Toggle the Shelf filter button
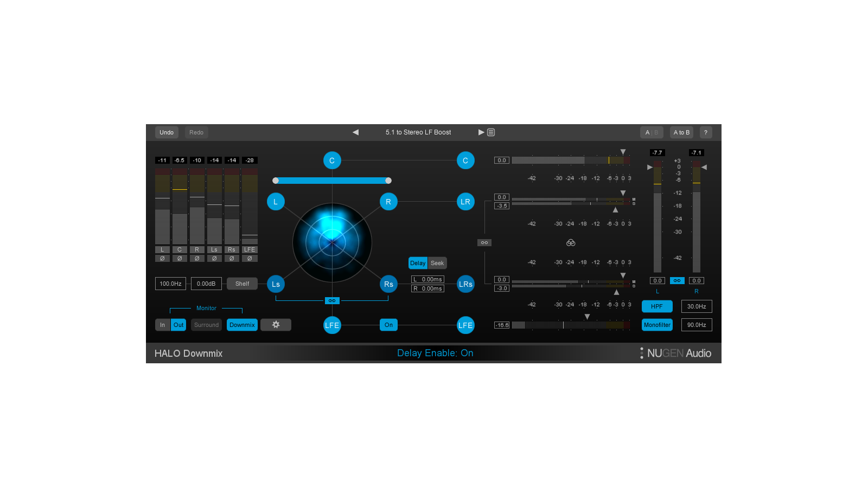 tap(242, 284)
